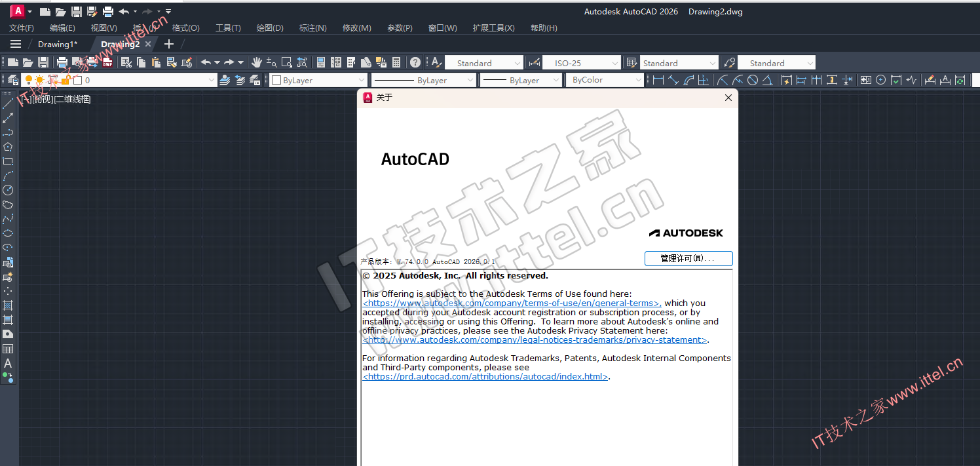Open the ByLayer color dropdown
This screenshot has width=980, height=466.
coord(362,80)
